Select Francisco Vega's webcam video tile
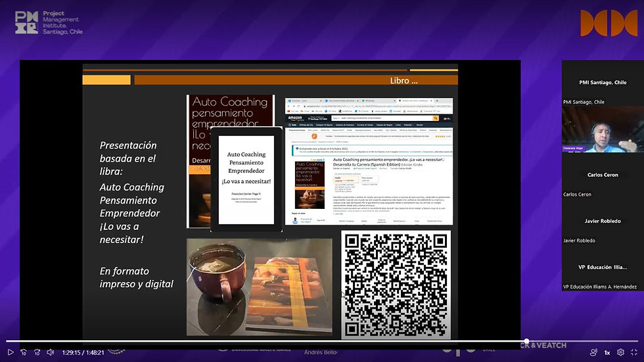The width and height of the screenshot is (644, 362). point(603,129)
